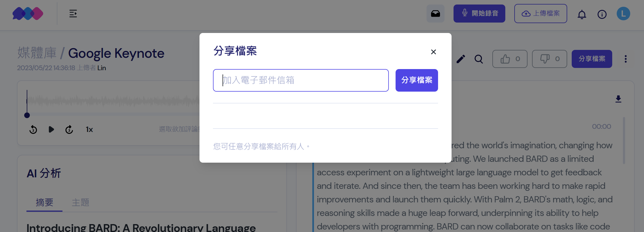Change the 1x playback speed
Screen dimensions: 644x232
pos(89,129)
